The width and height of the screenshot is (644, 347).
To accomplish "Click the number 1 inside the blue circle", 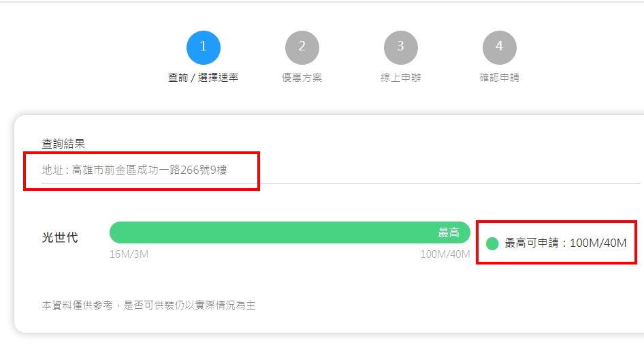I will click(203, 46).
